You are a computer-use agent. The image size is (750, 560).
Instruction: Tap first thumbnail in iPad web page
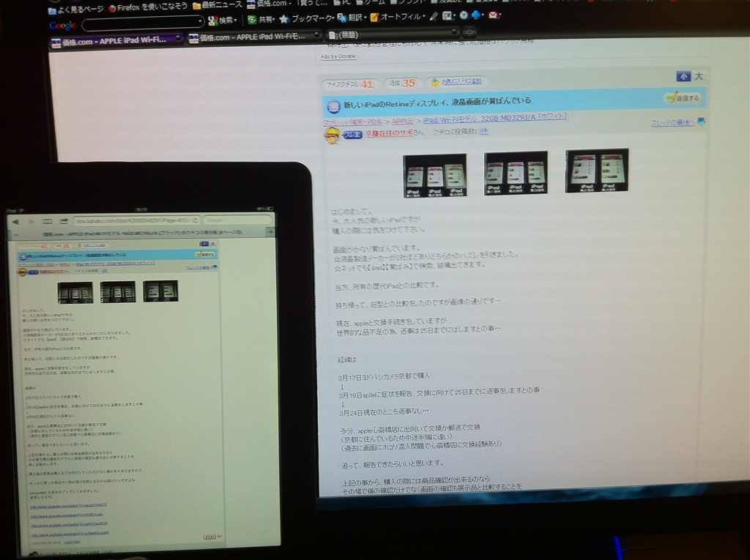tap(75, 293)
